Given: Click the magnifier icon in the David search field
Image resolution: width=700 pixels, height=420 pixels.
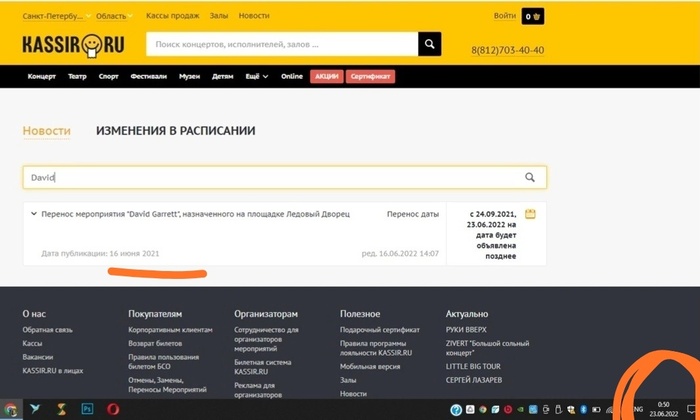Looking at the screenshot, I should (529, 177).
